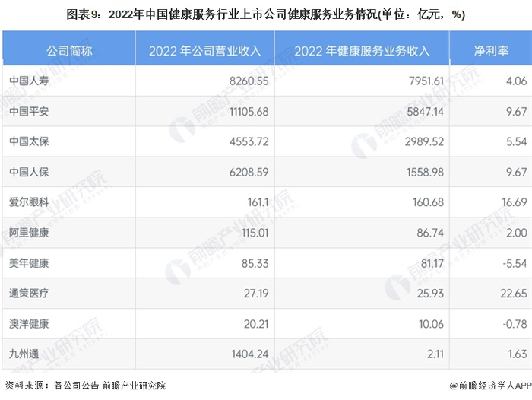Click net margin value 1.63
The width and height of the screenshot is (532, 400).
(518, 354)
